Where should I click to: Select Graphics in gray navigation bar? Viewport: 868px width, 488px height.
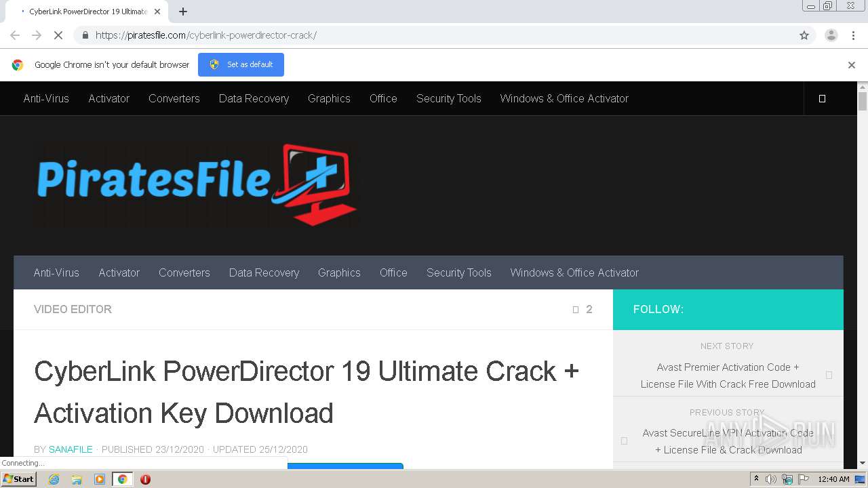point(339,272)
